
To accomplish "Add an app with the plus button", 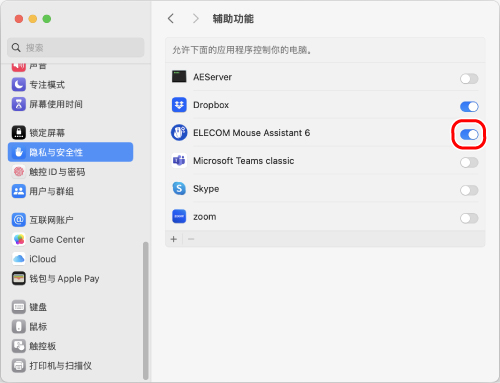I will pos(174,239).
